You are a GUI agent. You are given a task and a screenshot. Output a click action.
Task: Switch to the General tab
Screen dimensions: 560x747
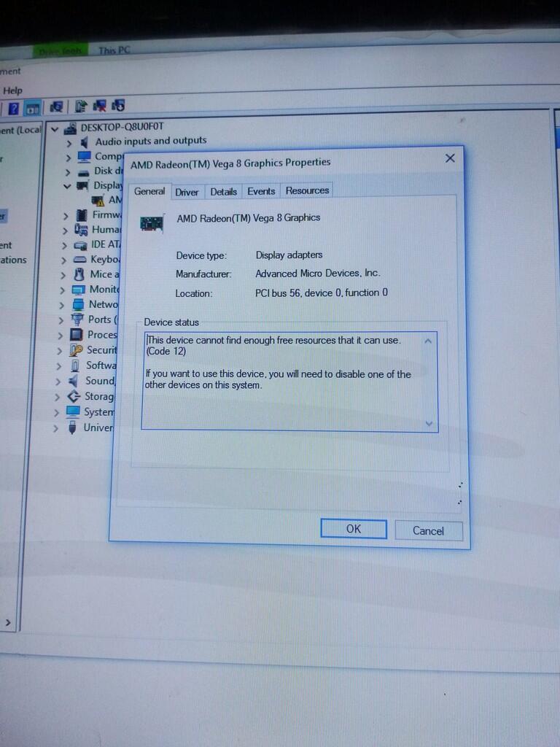(149, 192)
